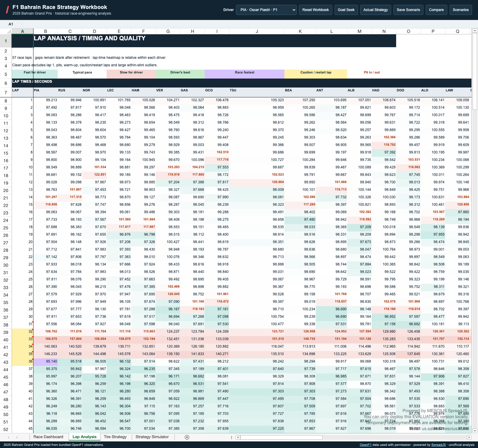This screenshot has width=478, height=448.
Task: Click lap number 32 cell
Action: click(x=22, y=332)
